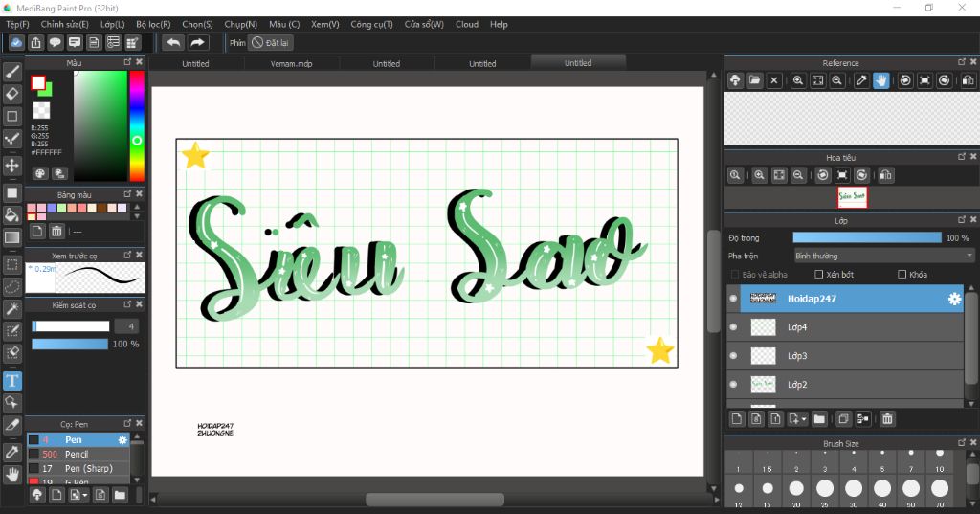This screenshot has width=980, height=514.
Task: Click the brush size value field
Action: [x=127, y=326]
